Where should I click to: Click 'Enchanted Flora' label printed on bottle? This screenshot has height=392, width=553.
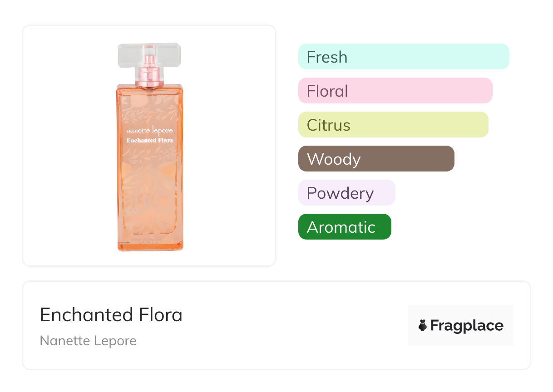tap(149, 140)
